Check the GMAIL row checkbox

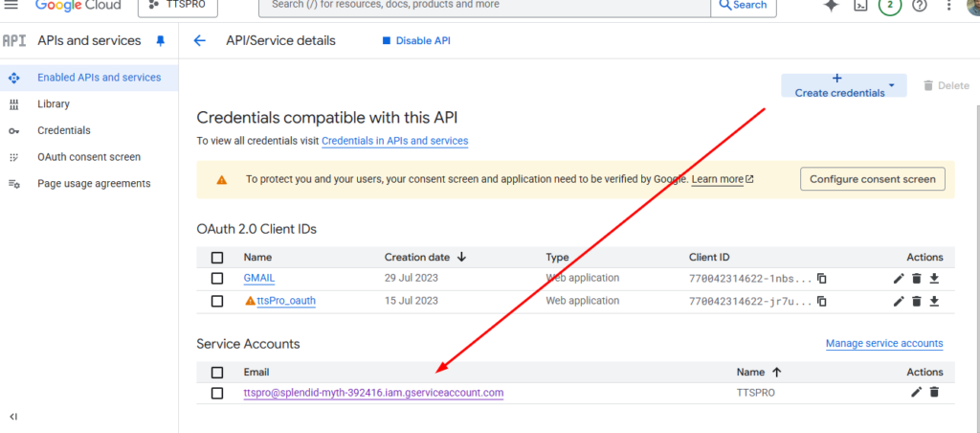pyautogui.click(x=217, y=279)
